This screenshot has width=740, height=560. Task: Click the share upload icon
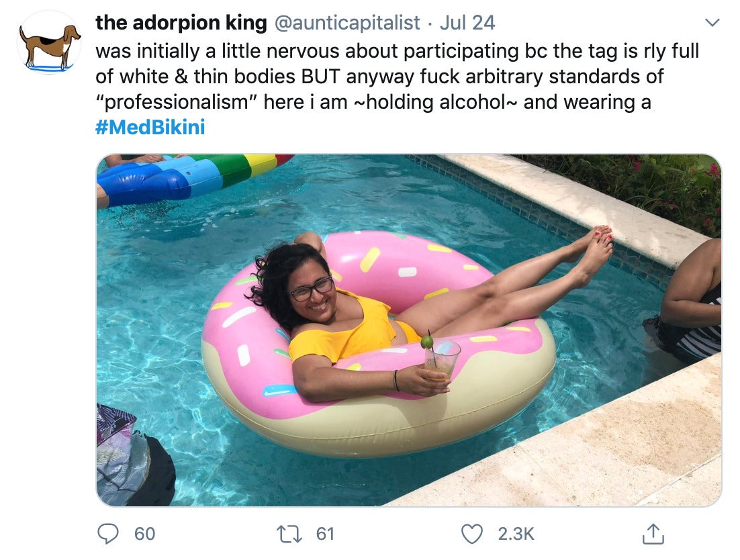pyautogui.click(x=653, y=534)
